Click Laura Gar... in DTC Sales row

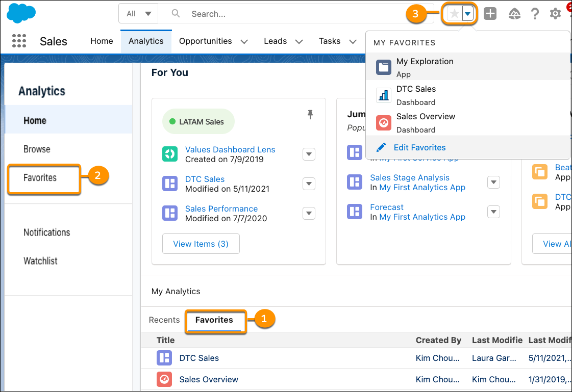[494, 358]
